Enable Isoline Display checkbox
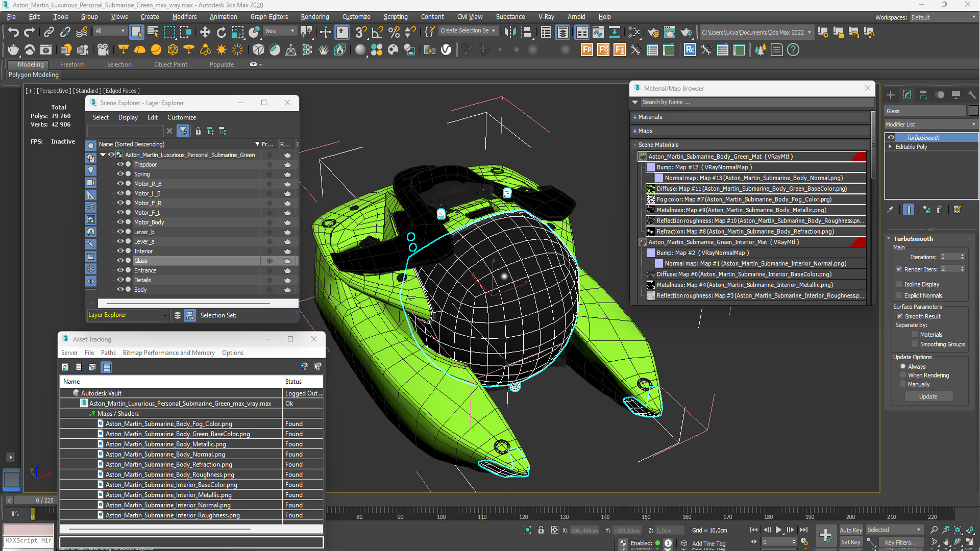980x551 pixels. click(899, 284)
